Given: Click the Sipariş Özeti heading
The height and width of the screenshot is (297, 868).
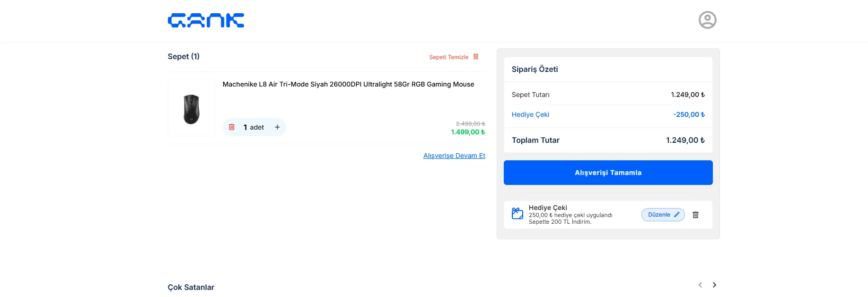Looking at the screenshot, I should tap(535, 69).
